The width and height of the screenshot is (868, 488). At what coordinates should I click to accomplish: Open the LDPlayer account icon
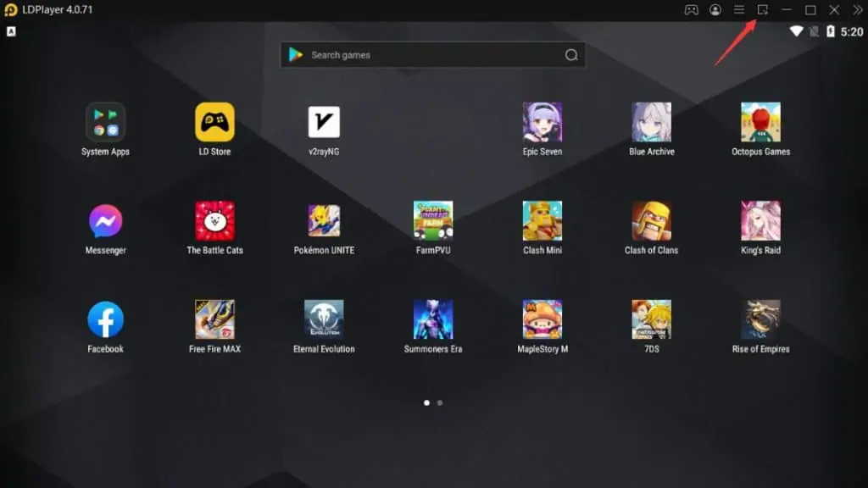[x=715, y=9]
